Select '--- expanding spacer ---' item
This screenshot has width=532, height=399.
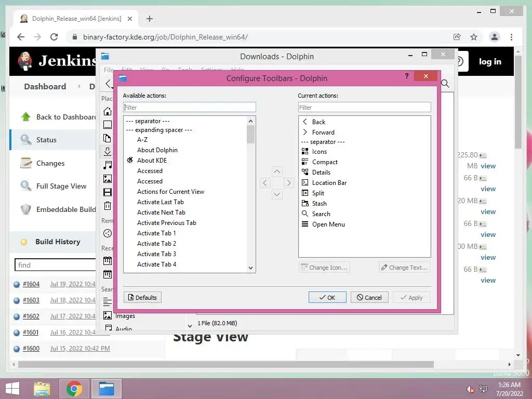pos(159,130)
